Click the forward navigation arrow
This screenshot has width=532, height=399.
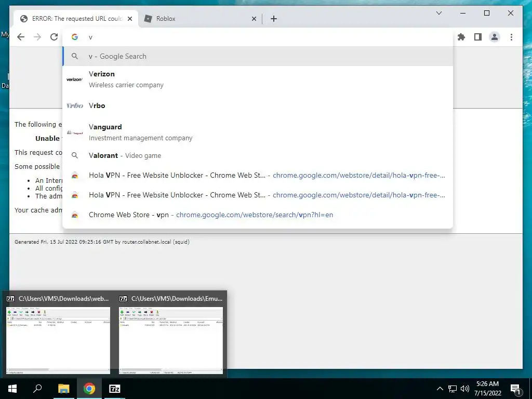tap(37, 37)
